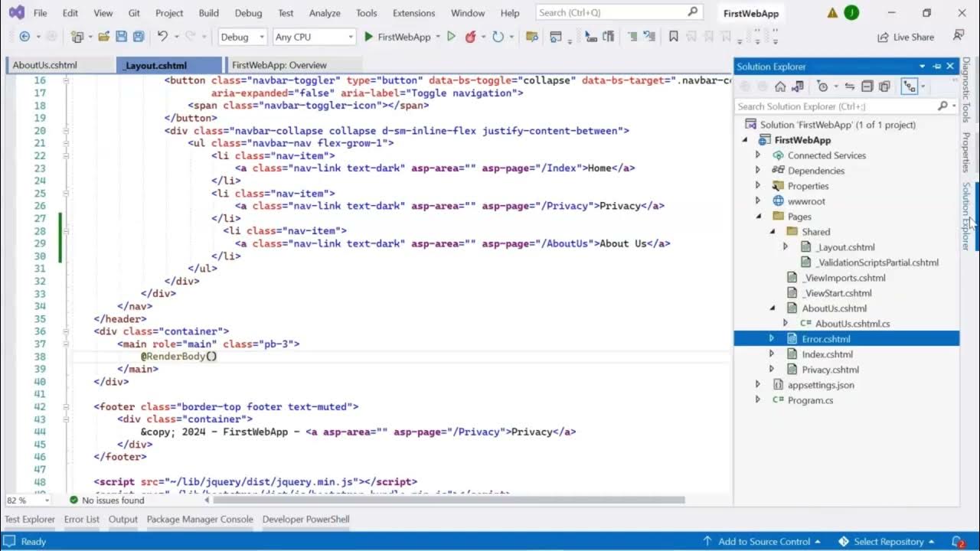Viewport: 980px width, 551px height.
Task: Click Start Without Debugging outline play icon
Action: click(451, 37)
